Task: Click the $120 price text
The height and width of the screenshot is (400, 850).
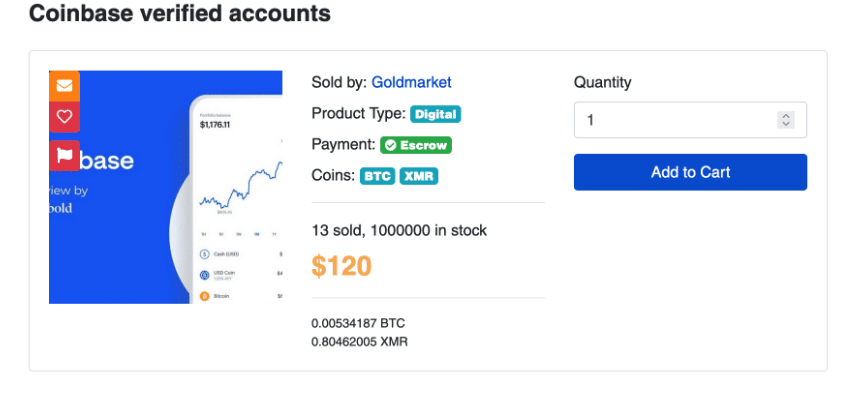Action: 341,265
